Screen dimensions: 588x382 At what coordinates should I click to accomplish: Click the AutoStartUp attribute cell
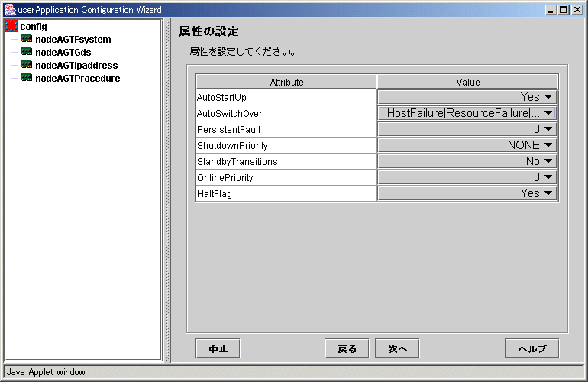(x=286, y=97)
